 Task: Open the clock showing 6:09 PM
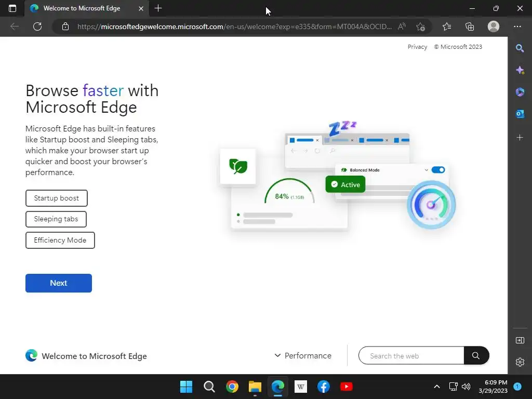point(493,387)
